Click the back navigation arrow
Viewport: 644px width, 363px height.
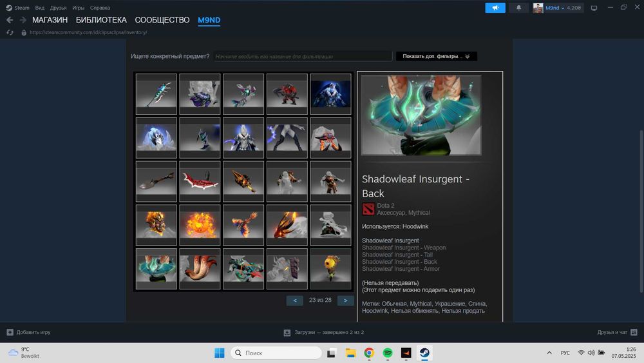[x=10, y=20]
